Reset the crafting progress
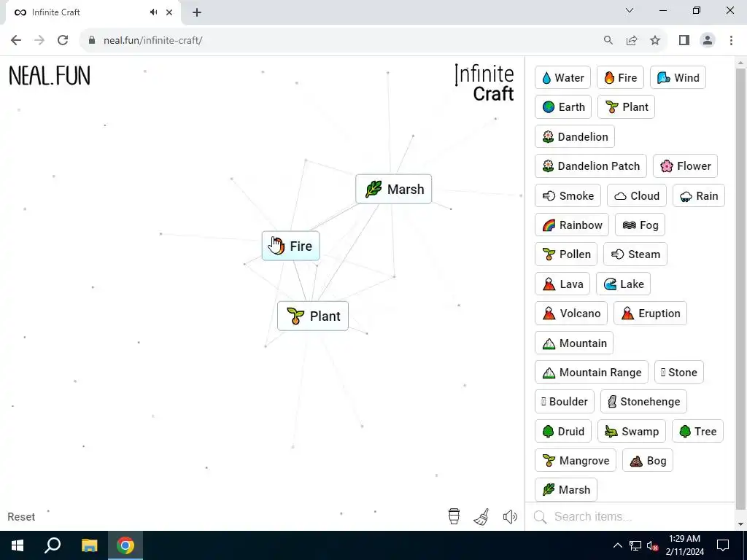The width and height of the screenshot is (747, 560). tap(21, 517)
